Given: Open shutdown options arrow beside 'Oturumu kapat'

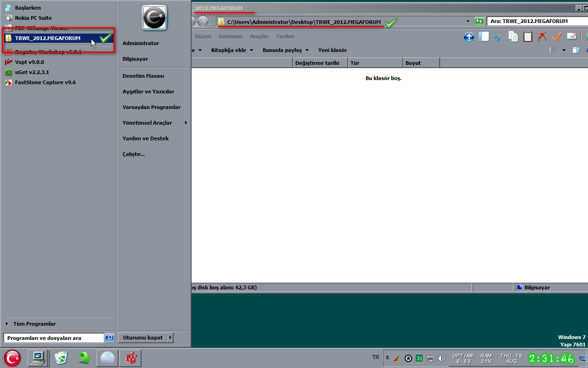Looking at the screenshot, I should 170,338.
